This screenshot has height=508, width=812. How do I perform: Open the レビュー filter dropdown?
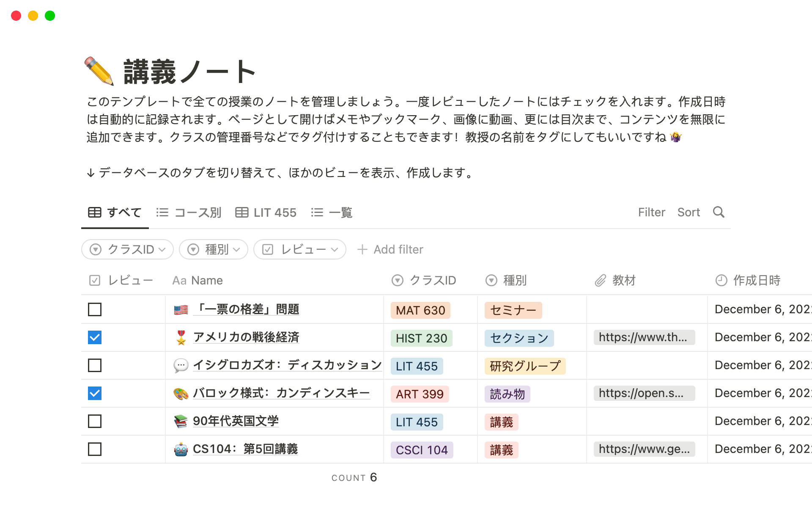click(299, 249)
